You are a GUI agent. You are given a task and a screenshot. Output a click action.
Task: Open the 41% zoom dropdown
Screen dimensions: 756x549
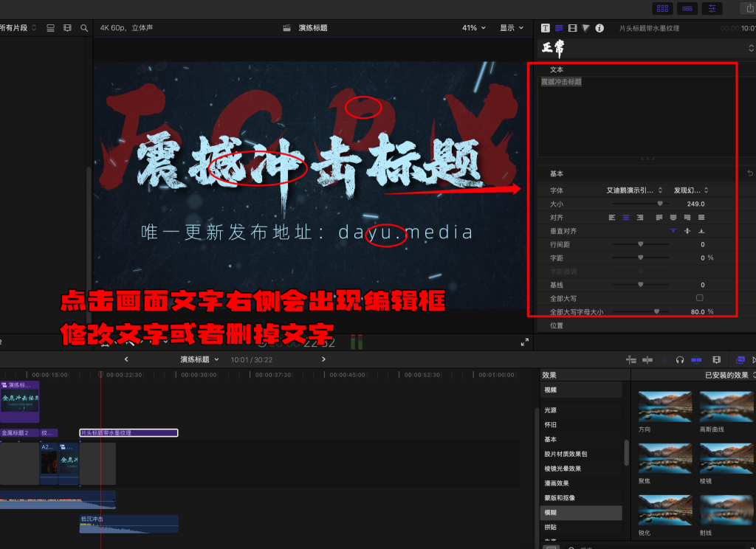tap(474, 28)
